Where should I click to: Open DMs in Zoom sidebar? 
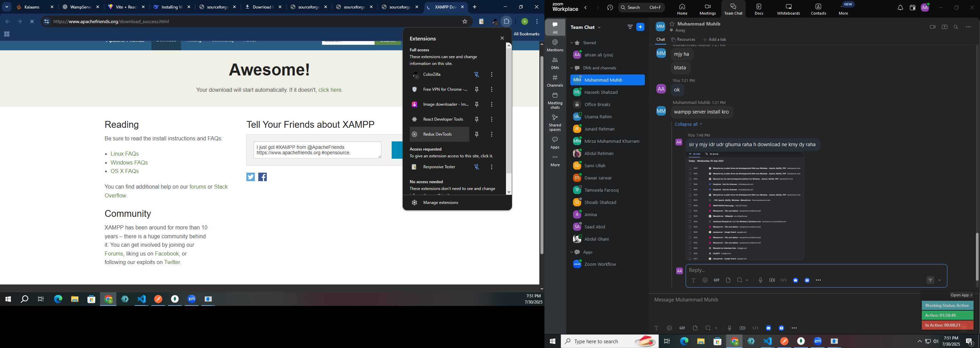[x=555, y=63]
